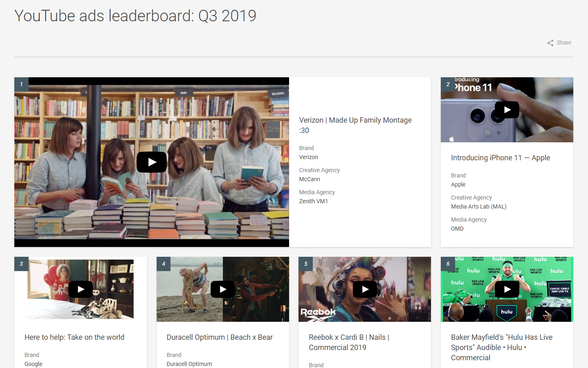Open Here to help: Take on the world title
The height and width of the screenshot is (368, 588).
point(74,337)
